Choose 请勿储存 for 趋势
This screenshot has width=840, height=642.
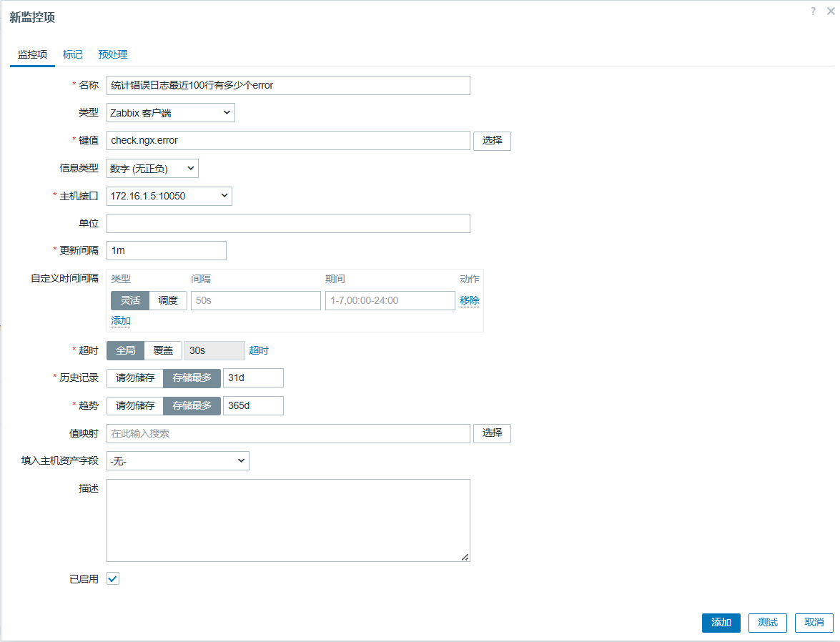135,405
